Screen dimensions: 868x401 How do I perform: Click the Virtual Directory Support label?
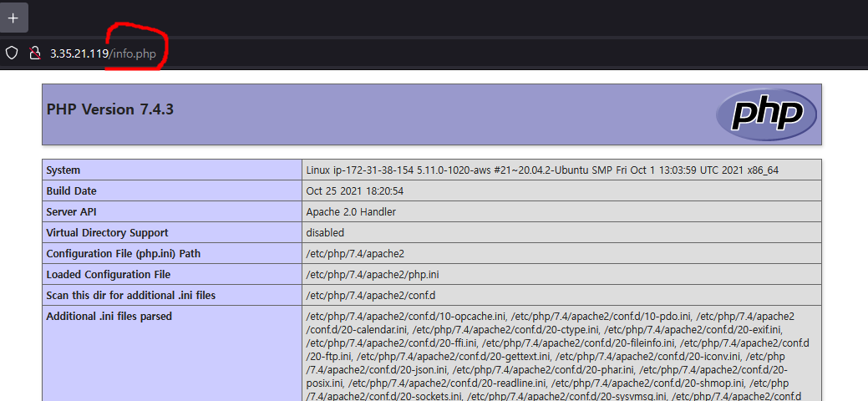[x=108, y=232]
